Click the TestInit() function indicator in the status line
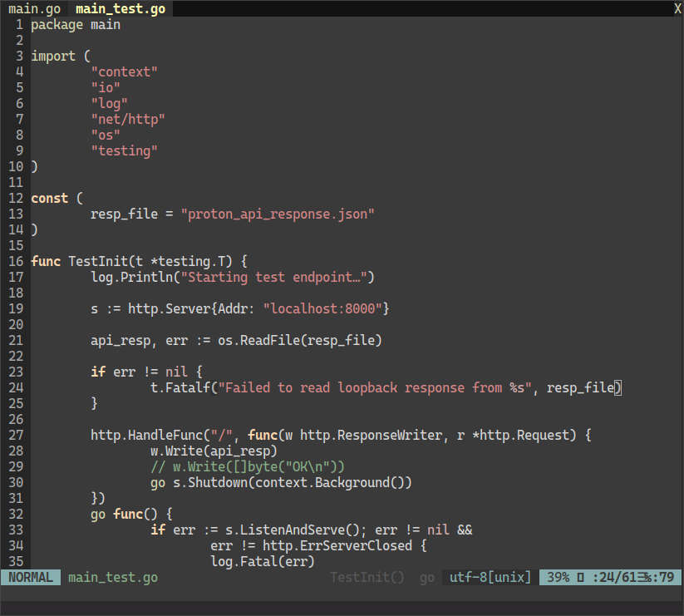The width and height of the screenshot is (684, 616). 367,577
